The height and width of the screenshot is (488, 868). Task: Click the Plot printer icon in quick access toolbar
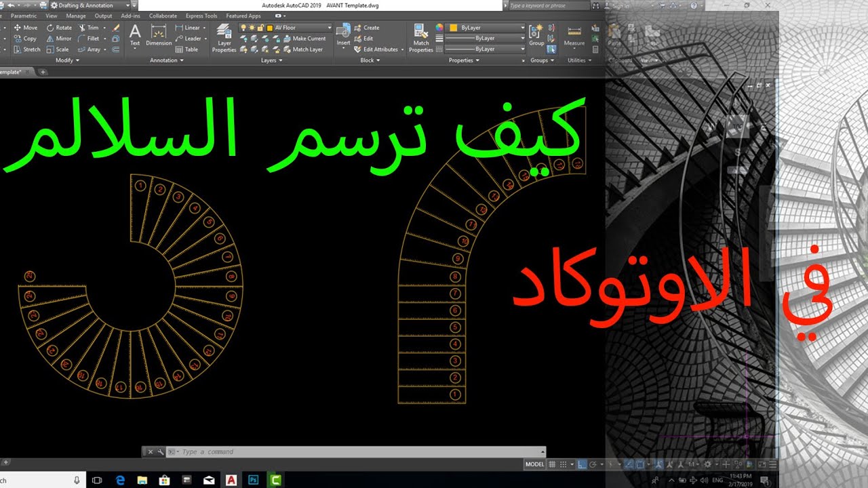(x=43, y=5)
